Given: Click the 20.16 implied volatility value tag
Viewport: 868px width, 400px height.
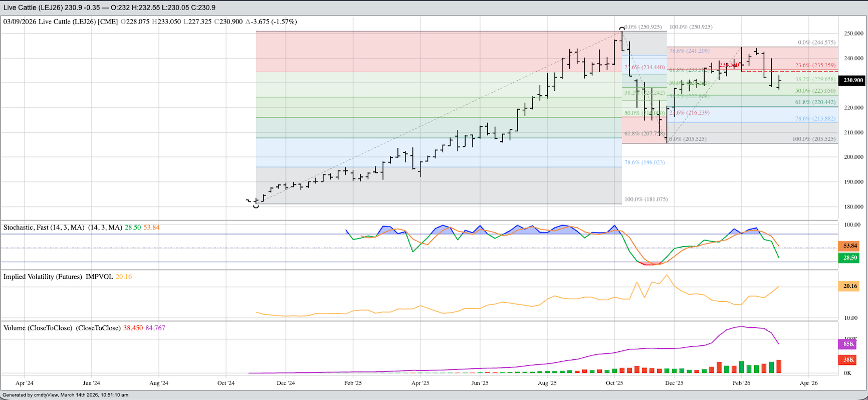Looking at the screenshot, I should pyautogui.click(x=850, y=286).
